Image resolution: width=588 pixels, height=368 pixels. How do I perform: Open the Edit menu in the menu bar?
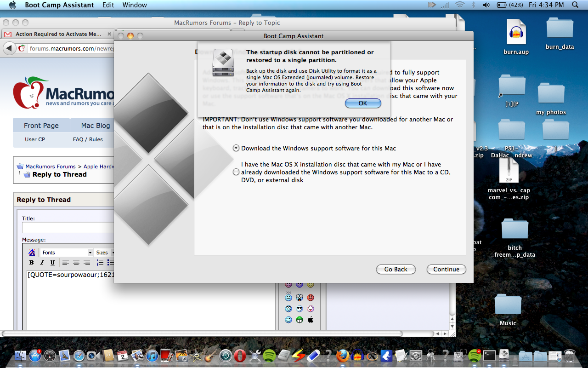click(108, 5)
